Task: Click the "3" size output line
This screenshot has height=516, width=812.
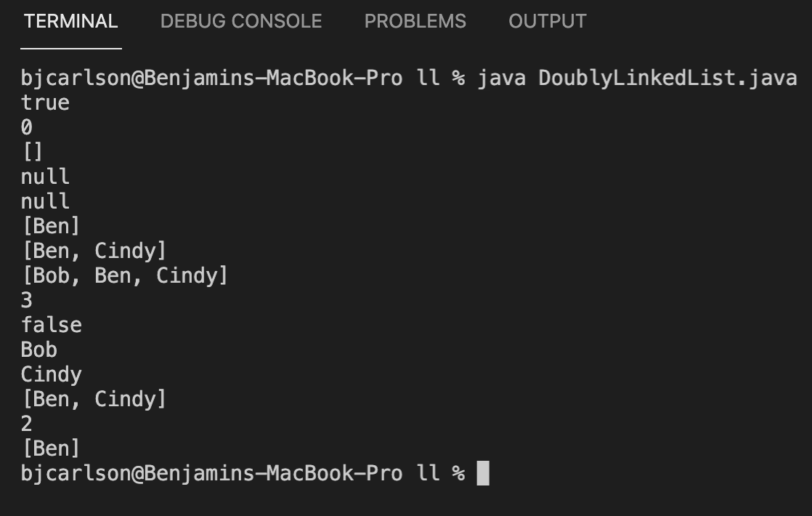Action: 27,300
